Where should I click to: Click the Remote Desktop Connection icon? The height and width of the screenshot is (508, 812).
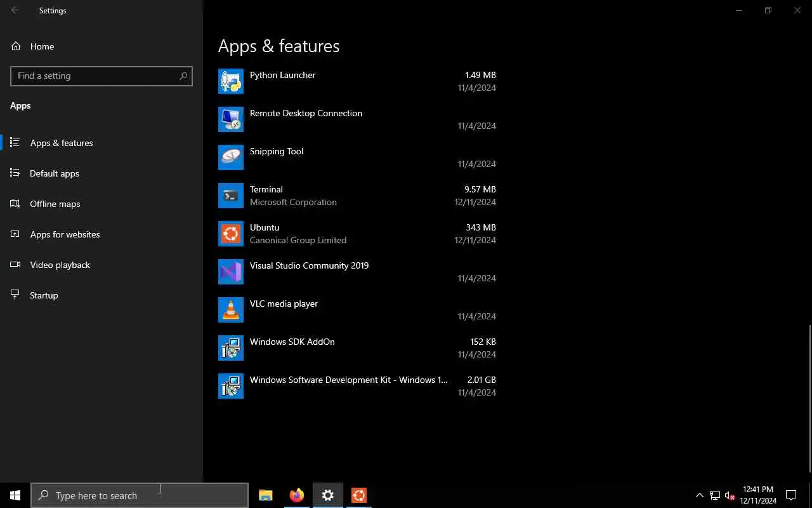pyautogui.click(x=231, y=119)
